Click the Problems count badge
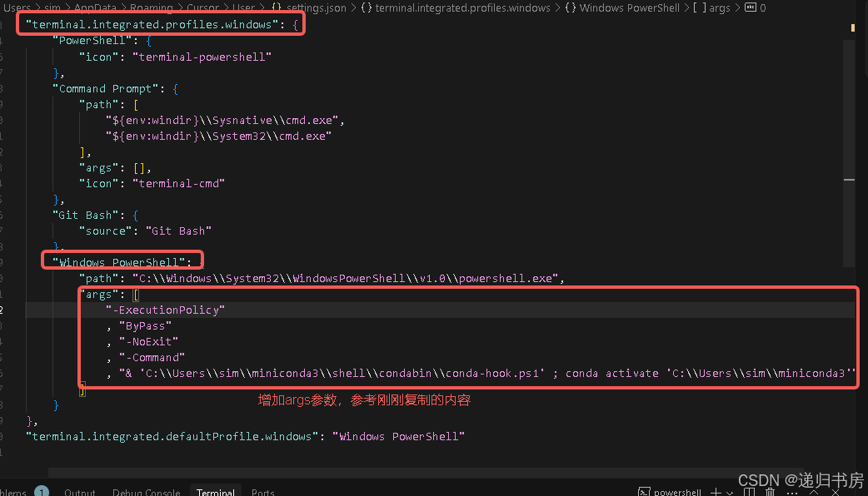The height and width of the screenshot is (496, 868). pos(42,490)
